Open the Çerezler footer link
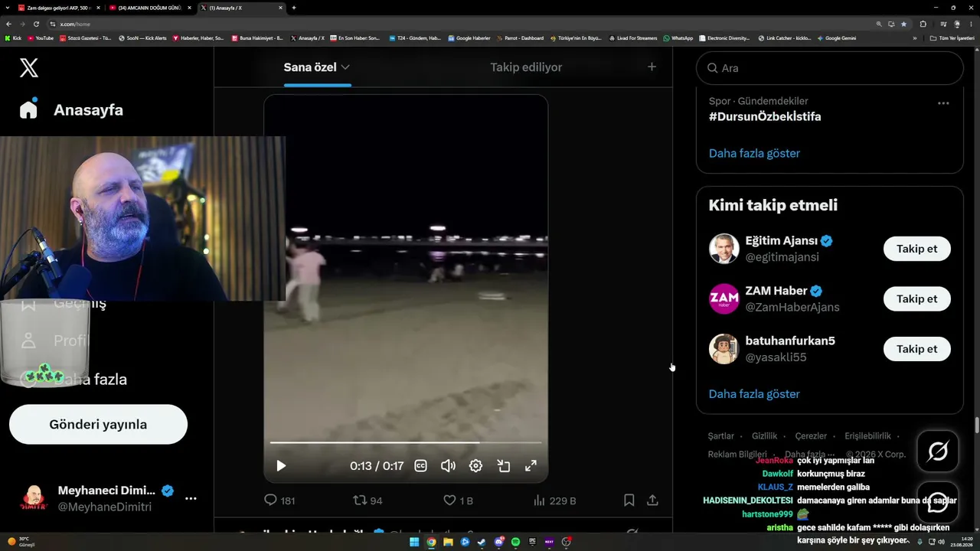Image resolution: width=980 pixels, height=551 pixels. tap(811, 436)
